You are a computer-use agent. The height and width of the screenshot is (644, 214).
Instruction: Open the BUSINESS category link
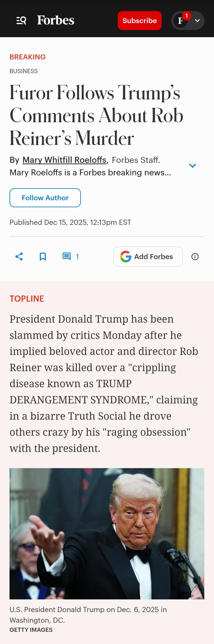(x=24, y=71)
